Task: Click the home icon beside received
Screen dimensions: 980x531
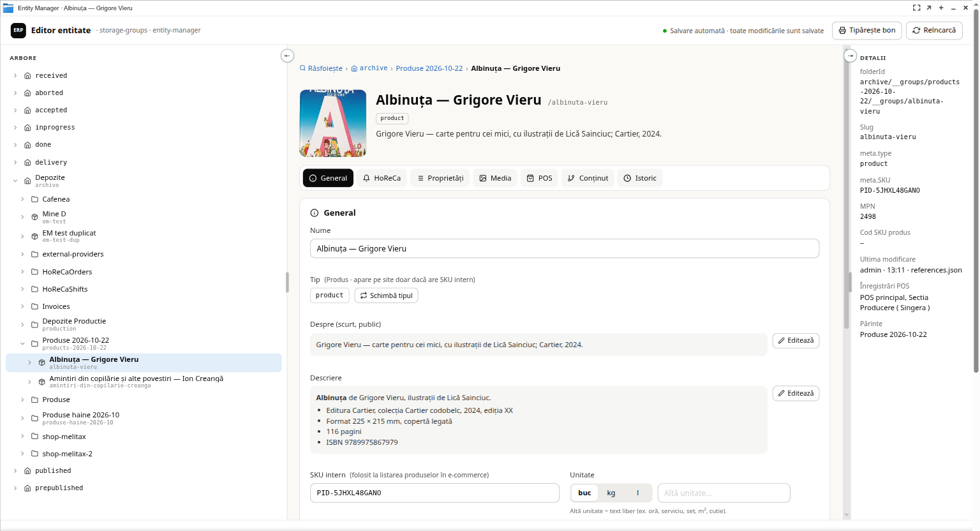Action: click(x=27, y=75)
